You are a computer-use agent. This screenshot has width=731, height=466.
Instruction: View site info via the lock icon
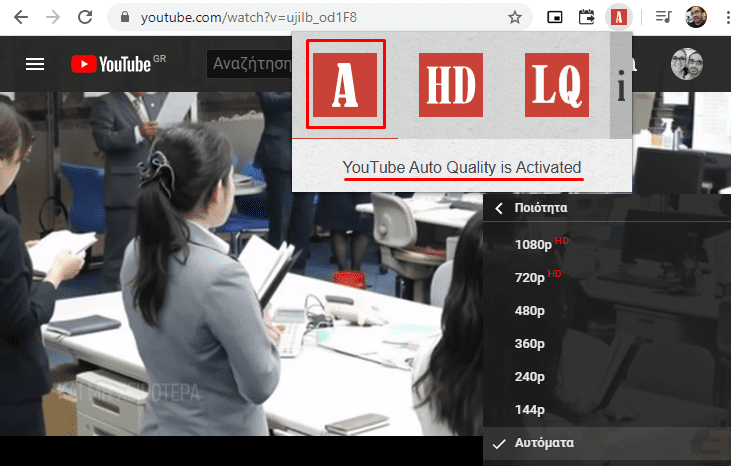tap(124, 17)
